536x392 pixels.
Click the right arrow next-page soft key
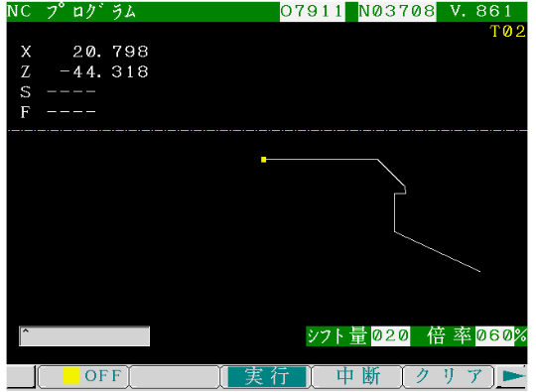pos(513,376)
